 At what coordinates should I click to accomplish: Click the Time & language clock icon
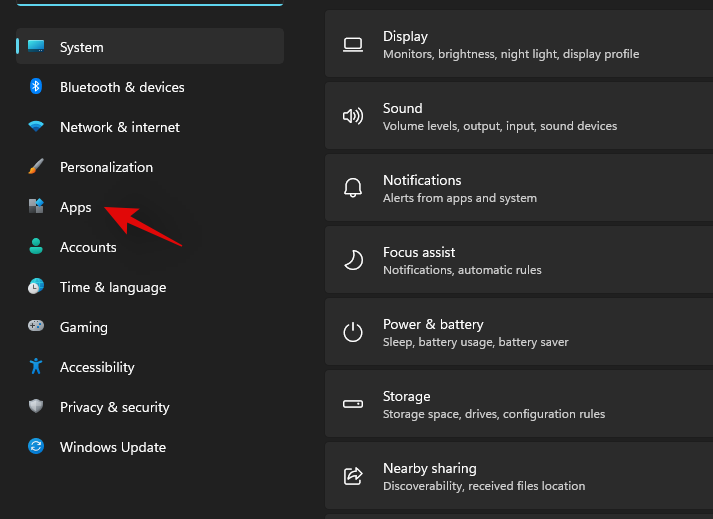pos(36,287)
